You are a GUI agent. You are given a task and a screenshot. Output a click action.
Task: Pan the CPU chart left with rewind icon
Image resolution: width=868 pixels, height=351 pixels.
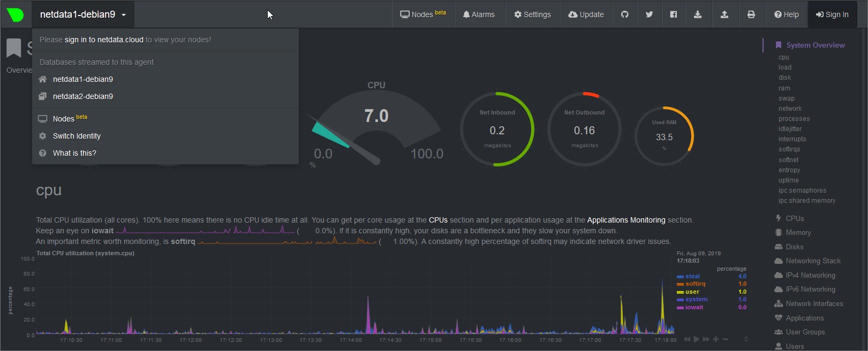point(687,339)
